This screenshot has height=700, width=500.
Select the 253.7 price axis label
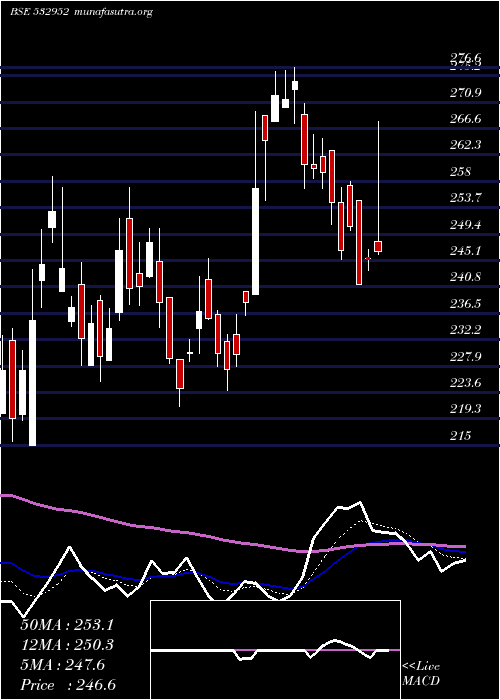coord(465,197)
